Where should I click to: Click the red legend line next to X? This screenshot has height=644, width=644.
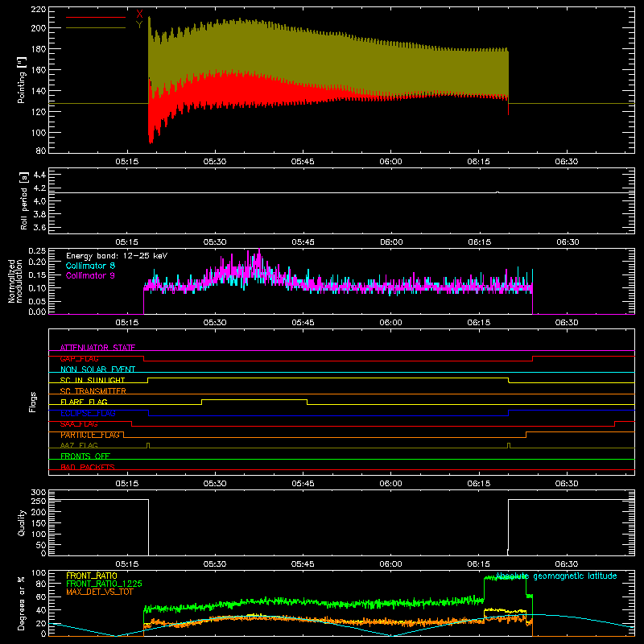[x=96, y=17]
